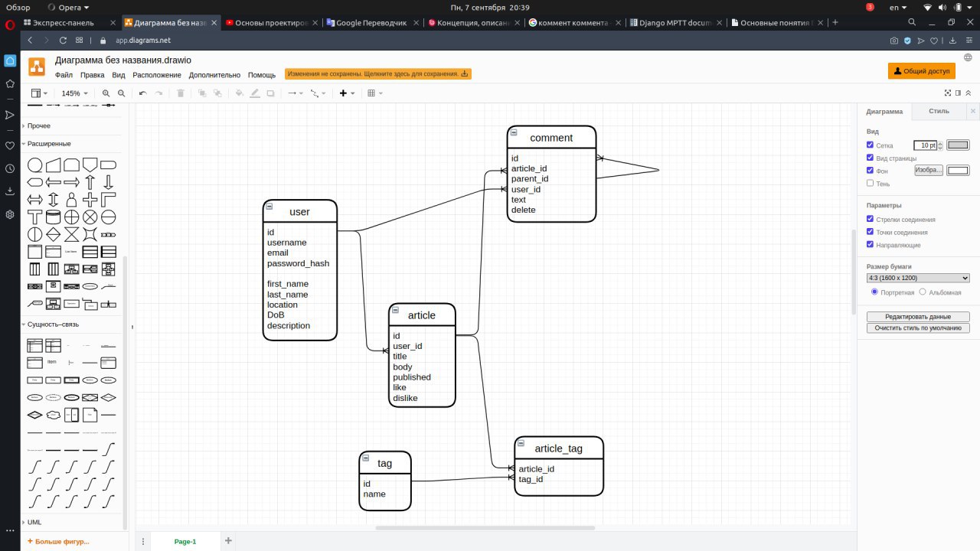Screen dimensions: 980x551
Task: Click the redo arrow icon
Action: click(x=159, y=93)
